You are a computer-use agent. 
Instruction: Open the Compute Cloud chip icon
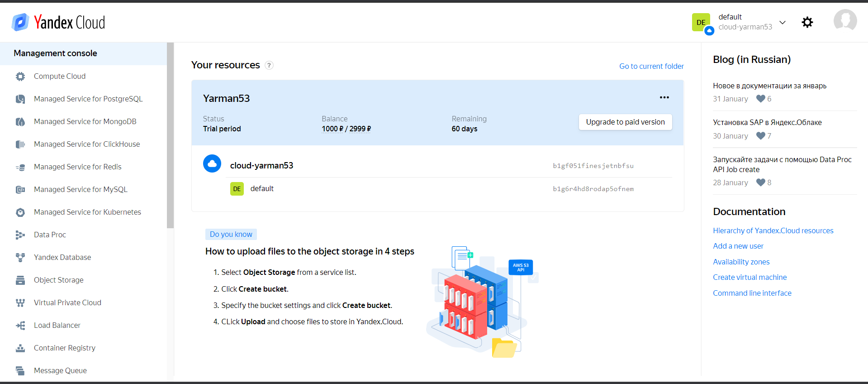tap(20, 77)
